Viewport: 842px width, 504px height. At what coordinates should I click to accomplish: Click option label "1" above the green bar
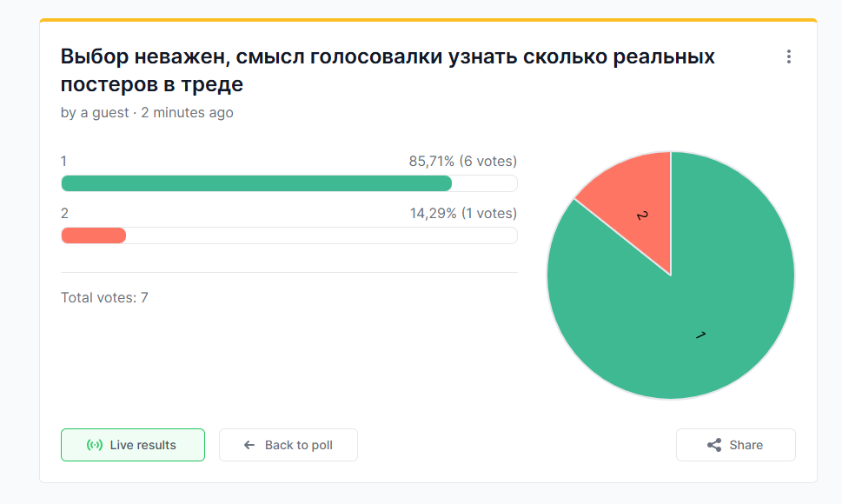click(x=64, y=161)
